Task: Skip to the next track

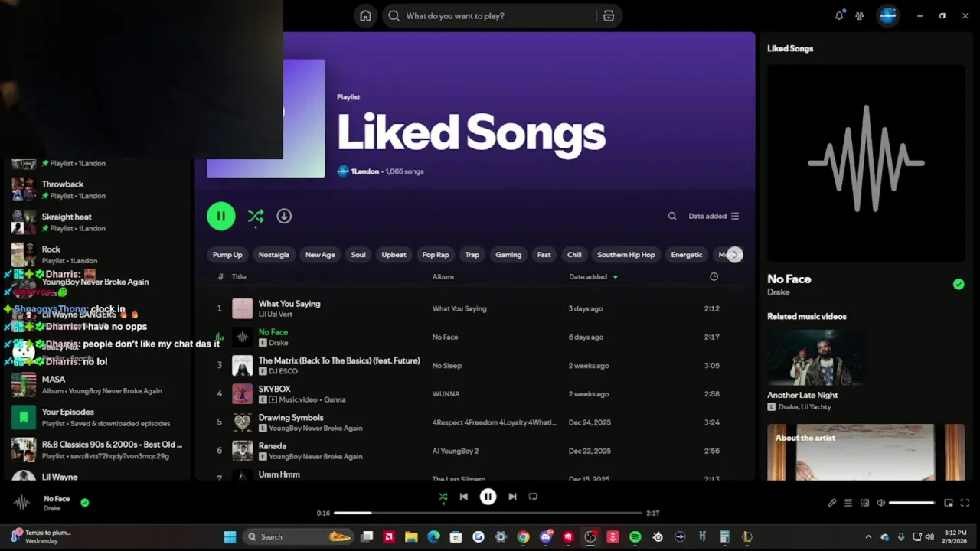Action: tap(512, 497)
